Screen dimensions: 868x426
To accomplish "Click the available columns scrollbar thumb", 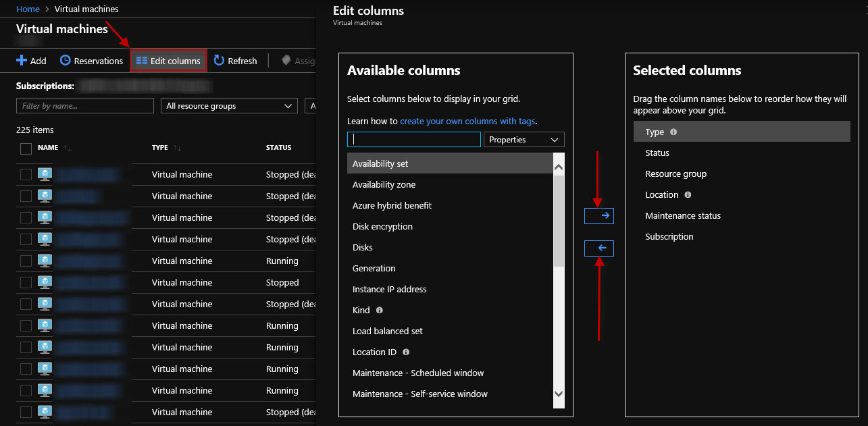I will tap(559, 221).
